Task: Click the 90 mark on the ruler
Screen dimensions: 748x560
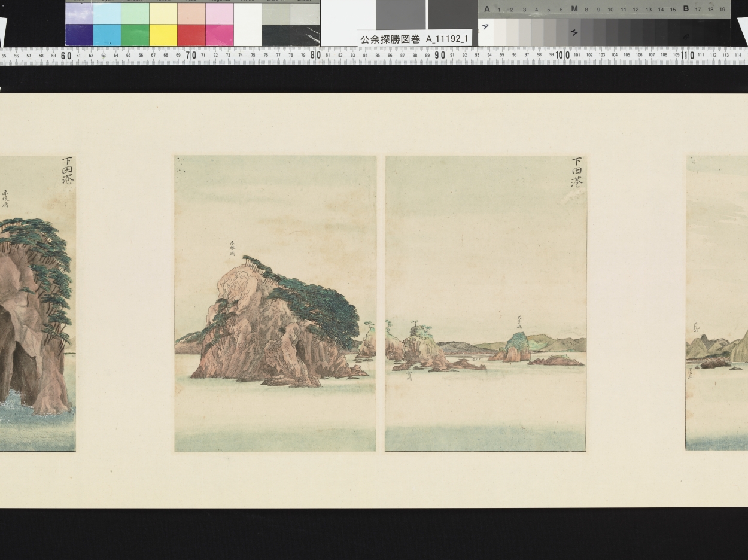Action: point(439,55)
